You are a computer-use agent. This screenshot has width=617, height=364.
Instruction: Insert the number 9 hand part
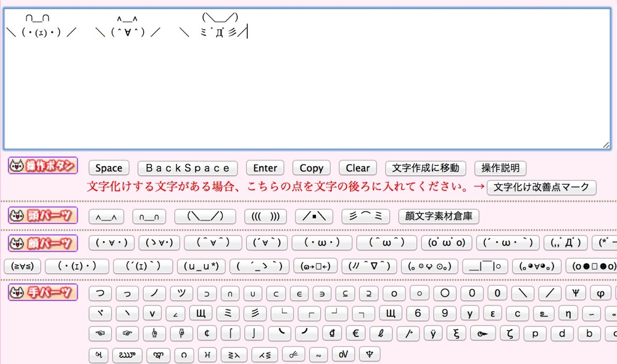(445, 313)
